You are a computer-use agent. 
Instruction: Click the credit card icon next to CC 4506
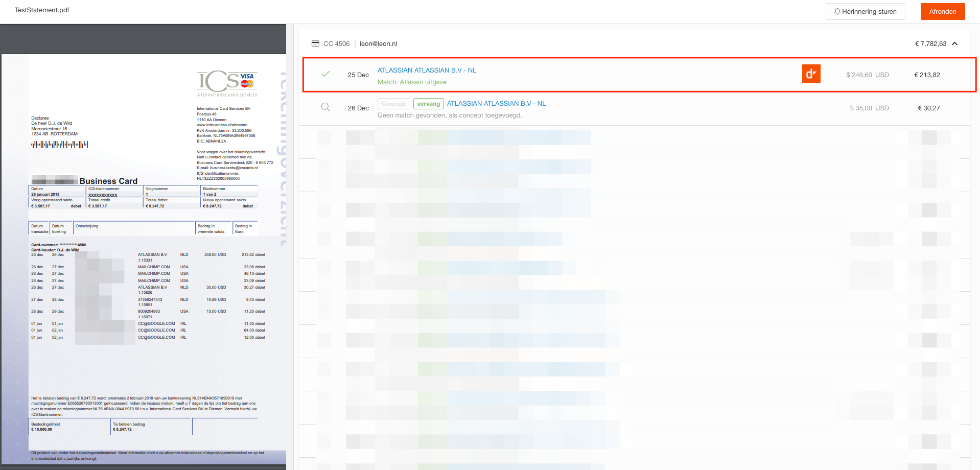[315, 43]
